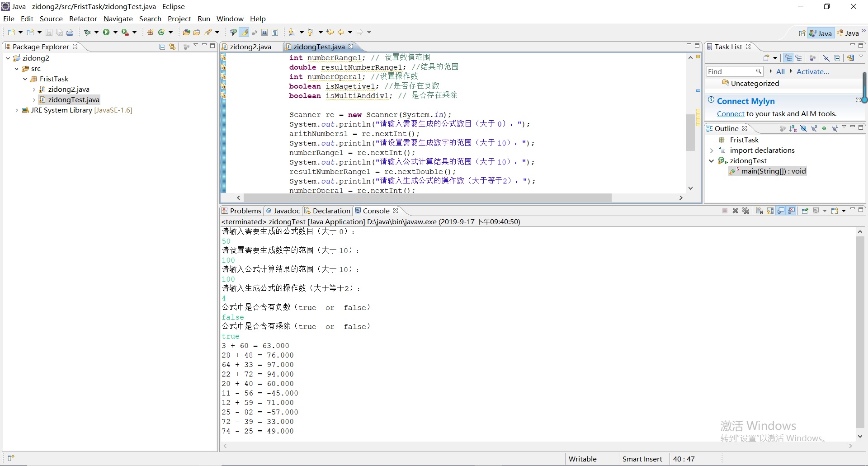Click New Task icon in Task List
This screenshot has height=466, width=868.
coord(766,58)
